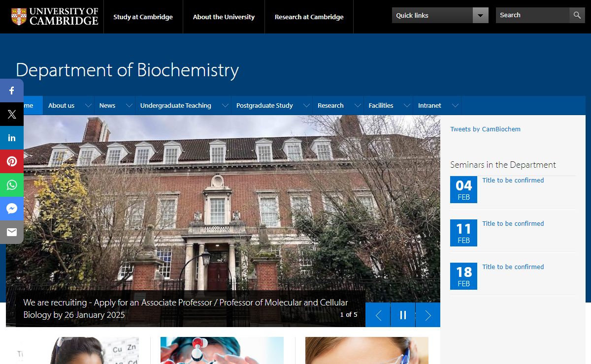Open the Intranet nav item
The height and width of the screenshot is (364, 591).
(429, 105)
